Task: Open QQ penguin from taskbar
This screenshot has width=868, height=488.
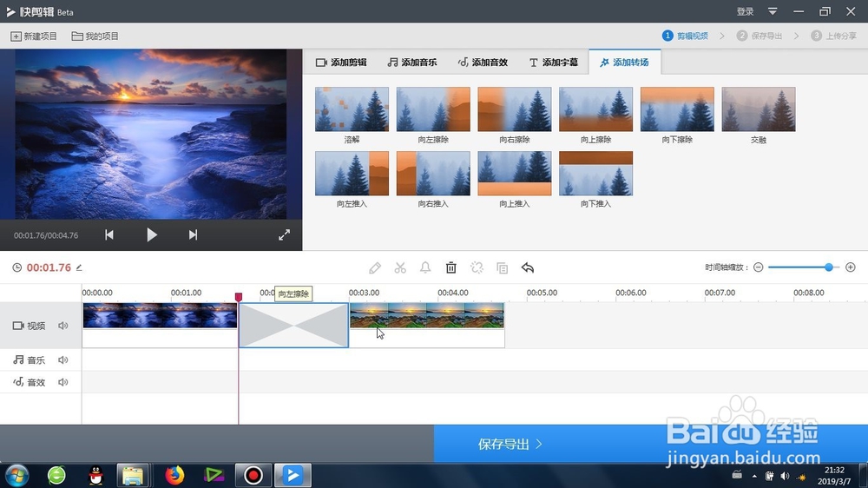Action: (x=95, y=475)
